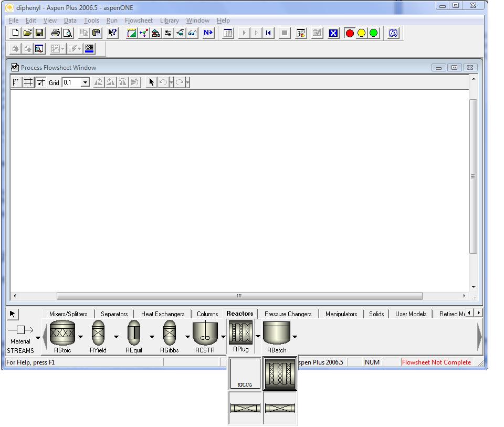504x427 pixels.
Task: Switch to the Separators tab
Action: [x=114, y=314]
